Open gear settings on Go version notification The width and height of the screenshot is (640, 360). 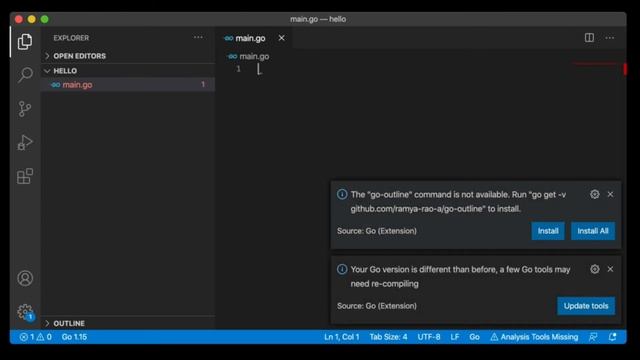point(595,269)
